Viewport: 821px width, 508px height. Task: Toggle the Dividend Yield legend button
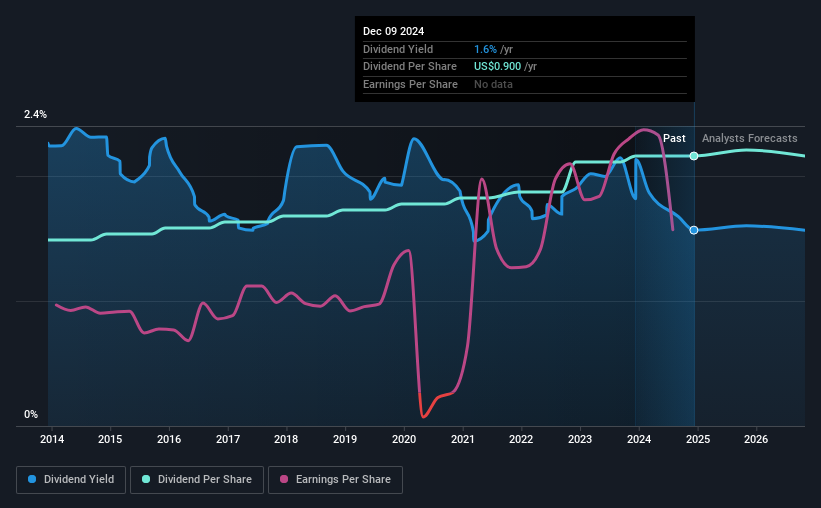point(71,480)
